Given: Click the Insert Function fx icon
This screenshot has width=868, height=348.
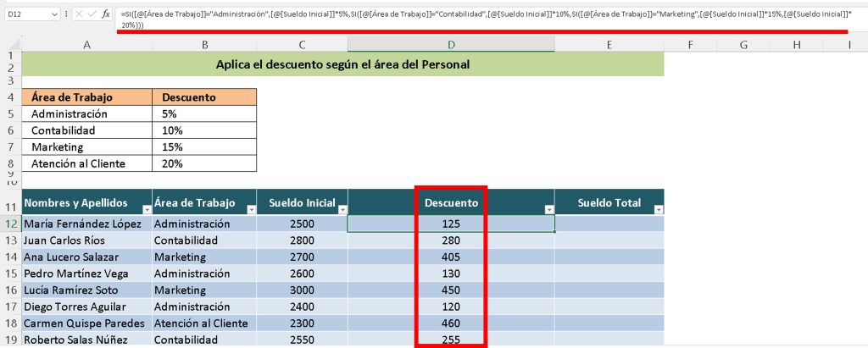Looking at the screenshot, I should point(106,14).
